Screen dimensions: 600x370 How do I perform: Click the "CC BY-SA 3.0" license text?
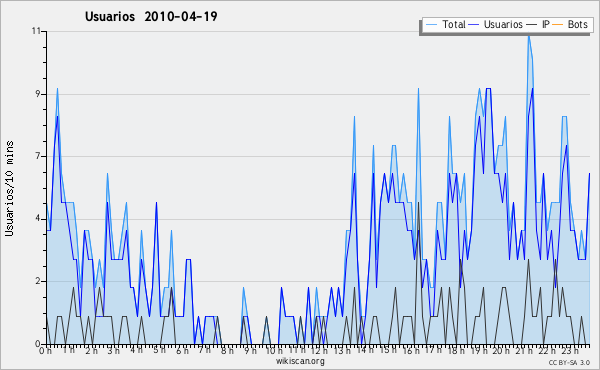[569, 362]
